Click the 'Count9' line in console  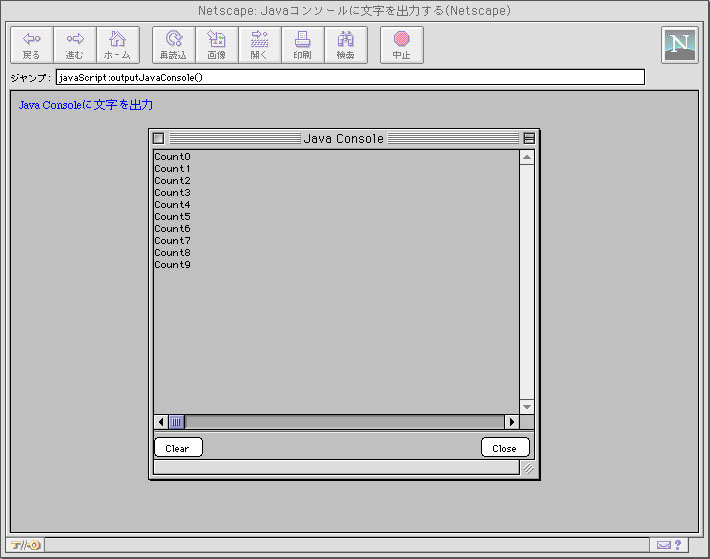point(173,264)
